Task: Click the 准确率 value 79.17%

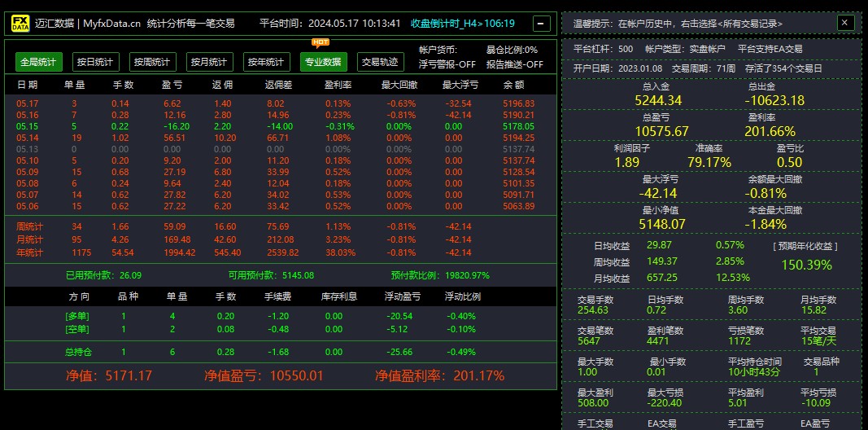Action: point(709,162)
